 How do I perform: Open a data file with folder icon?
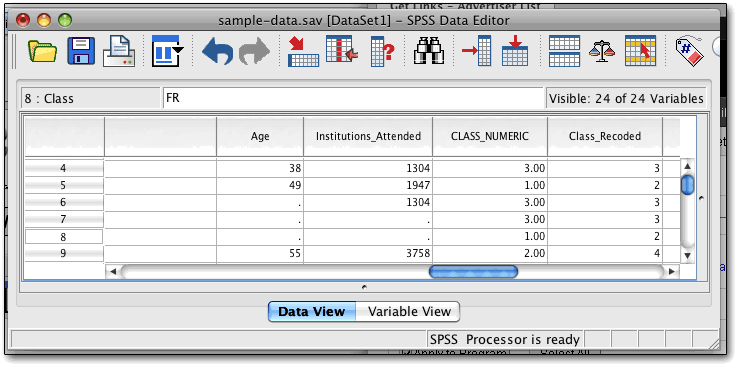coord(42,51)
